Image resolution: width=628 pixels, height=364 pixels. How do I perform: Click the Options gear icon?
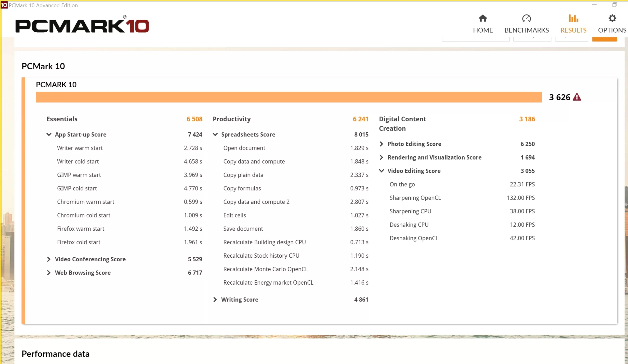(x=612, y=18)
